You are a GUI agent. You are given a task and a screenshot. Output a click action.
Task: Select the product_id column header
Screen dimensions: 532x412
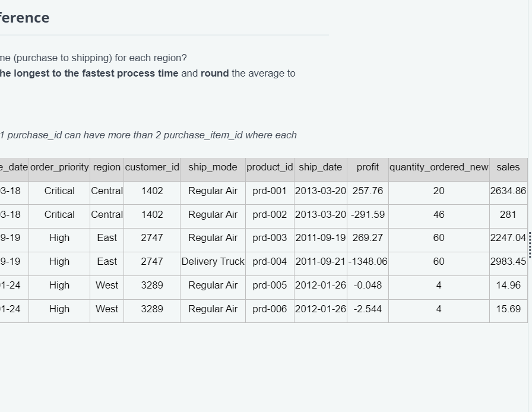tap(269, 167)
